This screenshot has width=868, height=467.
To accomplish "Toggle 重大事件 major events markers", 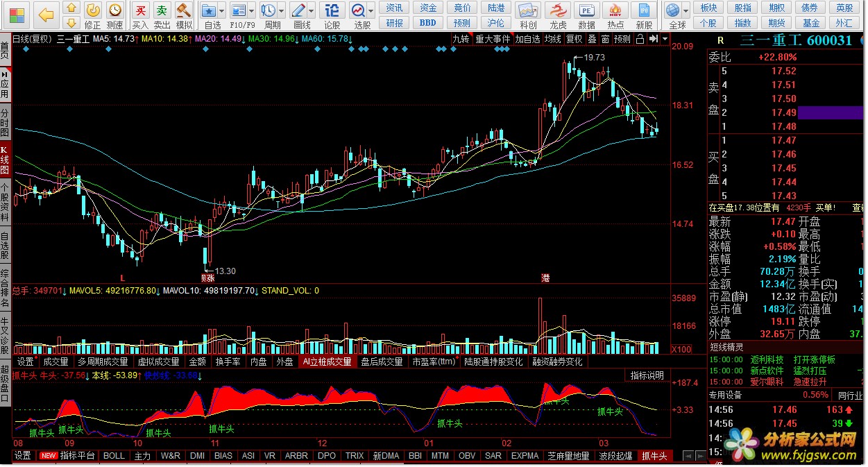I will [493, 39].
